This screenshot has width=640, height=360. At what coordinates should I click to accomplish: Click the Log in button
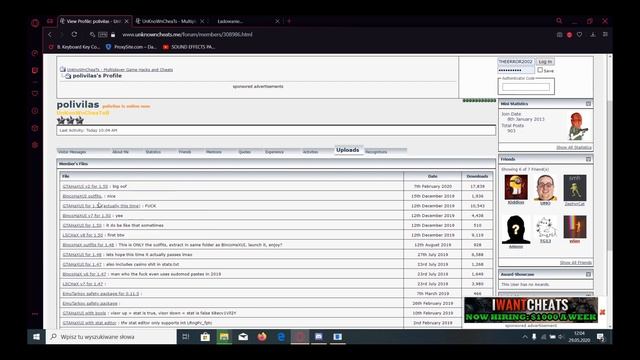pos(545,62)
